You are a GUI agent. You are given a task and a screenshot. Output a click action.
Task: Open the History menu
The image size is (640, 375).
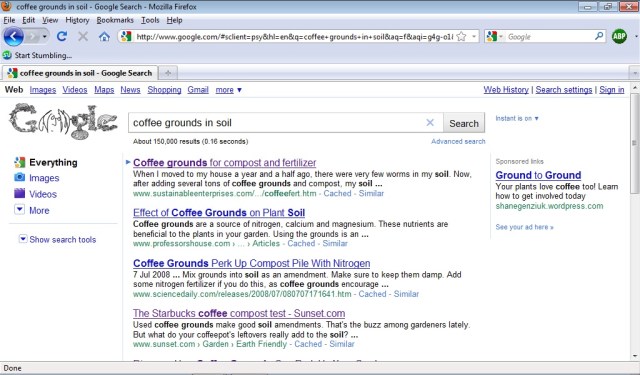point(77,20)
